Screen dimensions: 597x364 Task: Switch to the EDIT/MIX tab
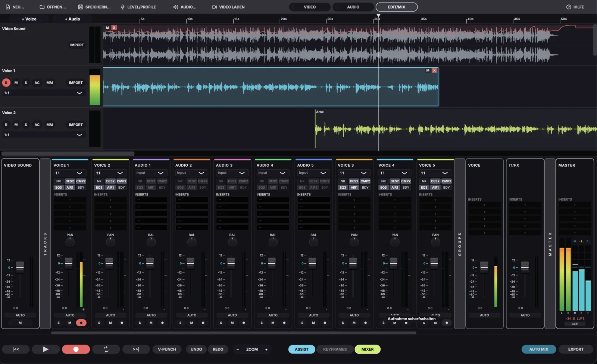(x=397, y=7)
